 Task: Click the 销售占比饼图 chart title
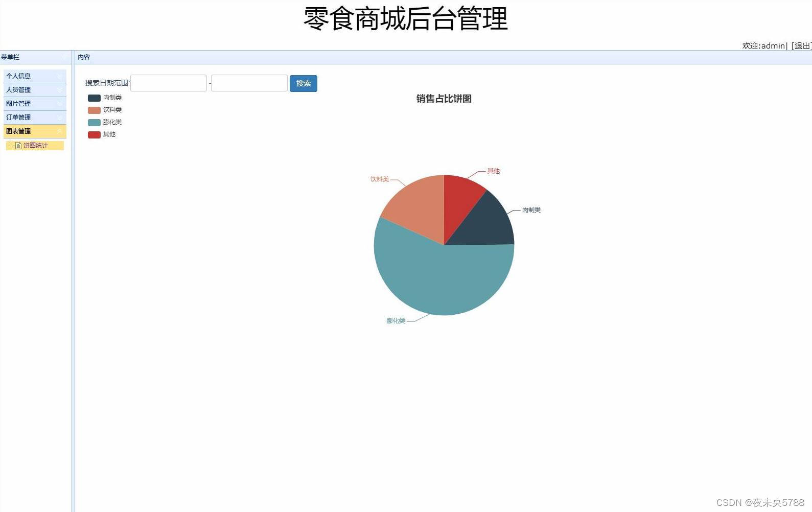coord(444,99)
